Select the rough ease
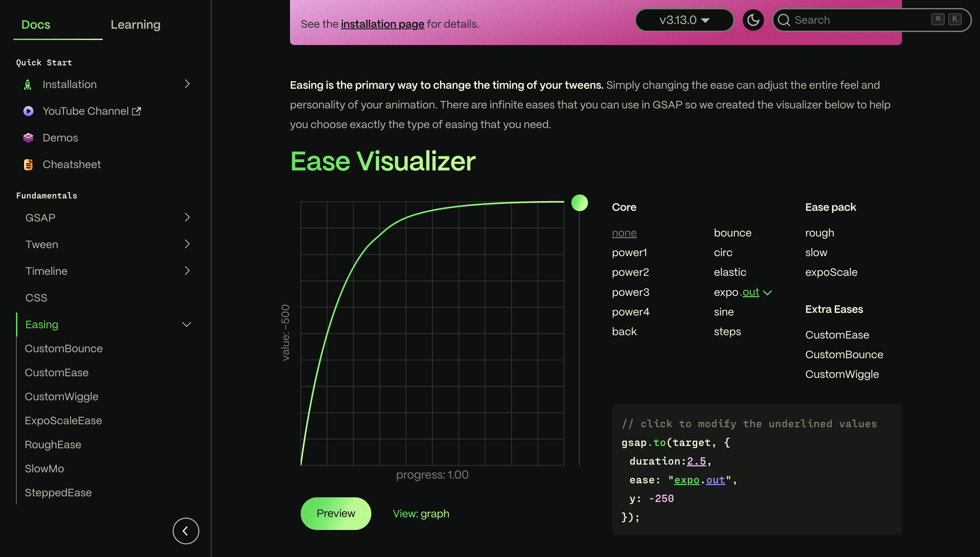Viewport: 980px width, 557px height. click(x=819, y=233)
